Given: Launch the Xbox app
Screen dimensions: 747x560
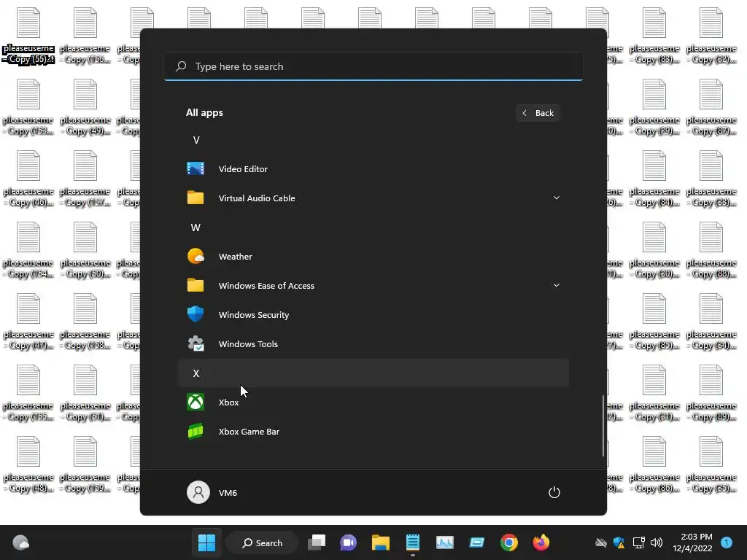Looking at the screenshot, I should [373, 402].
